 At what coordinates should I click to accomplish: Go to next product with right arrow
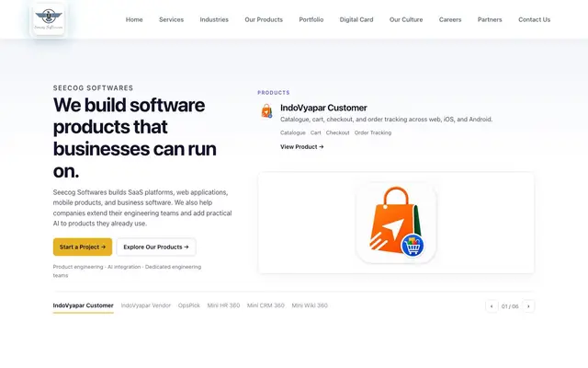528,306
